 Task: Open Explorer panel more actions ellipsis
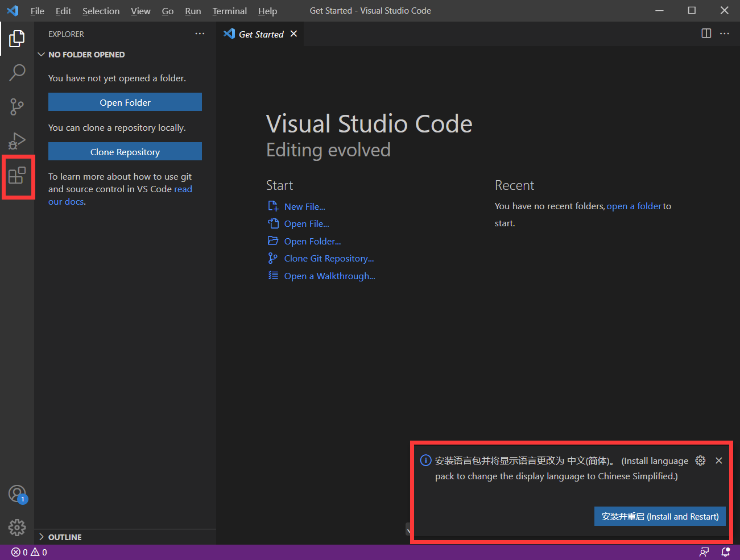[x=200, y=34]
